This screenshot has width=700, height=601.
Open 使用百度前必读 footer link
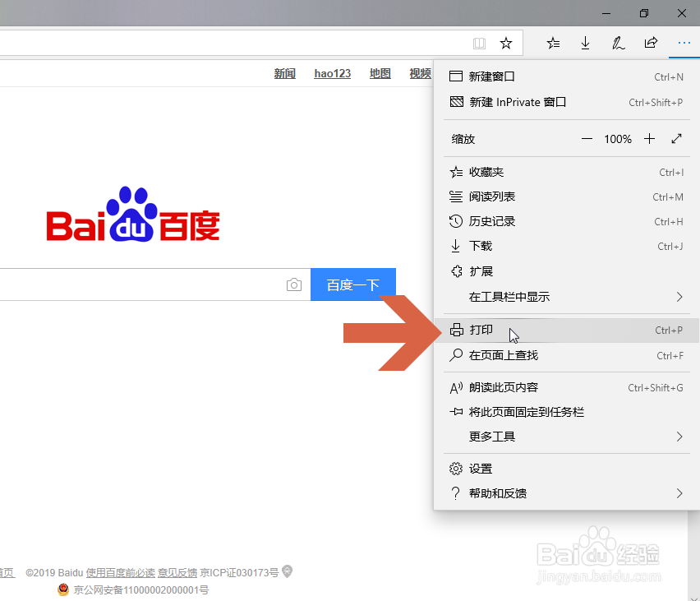click(x=121, y=573)
